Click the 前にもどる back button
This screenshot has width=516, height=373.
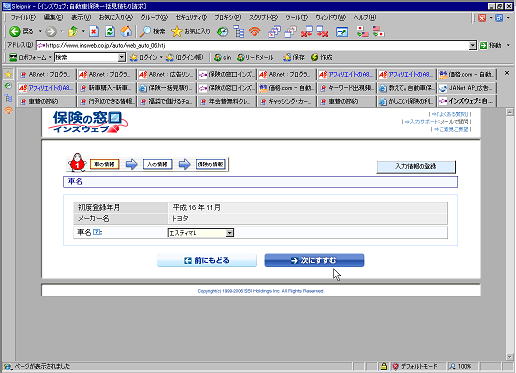(207, 260)
